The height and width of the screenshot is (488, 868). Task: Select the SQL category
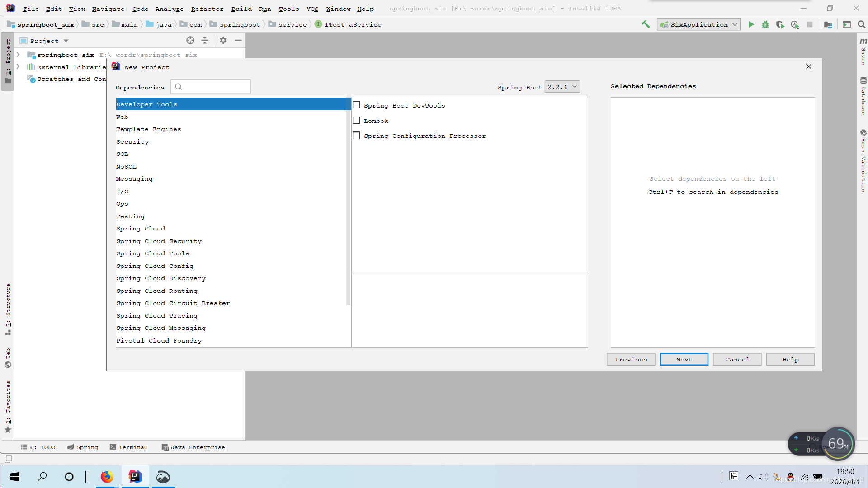pos(231,154)
